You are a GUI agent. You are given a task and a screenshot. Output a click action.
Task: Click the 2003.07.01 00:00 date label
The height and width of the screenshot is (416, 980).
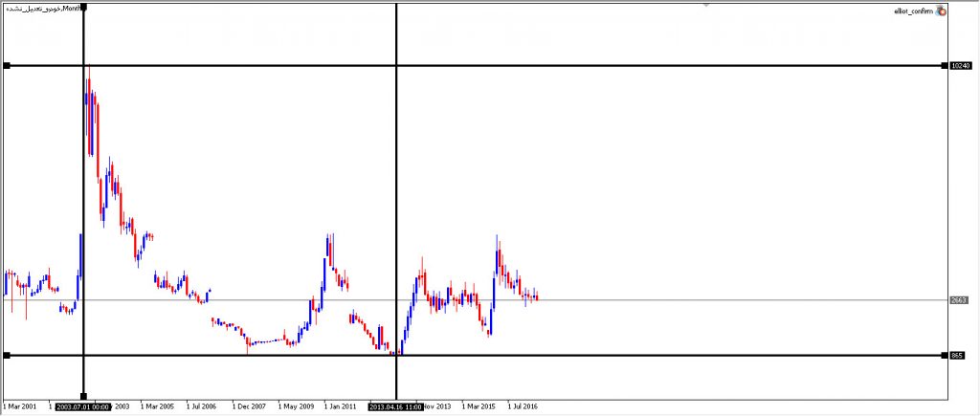click(82, 406)
